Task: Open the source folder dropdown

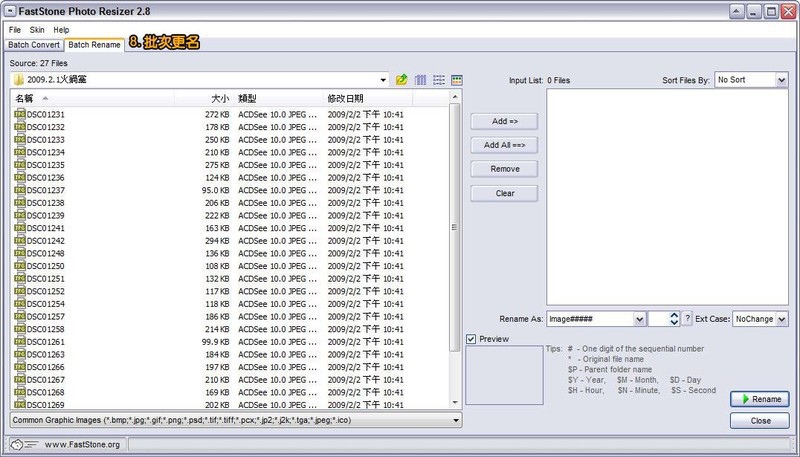Action: coord(383,80)
